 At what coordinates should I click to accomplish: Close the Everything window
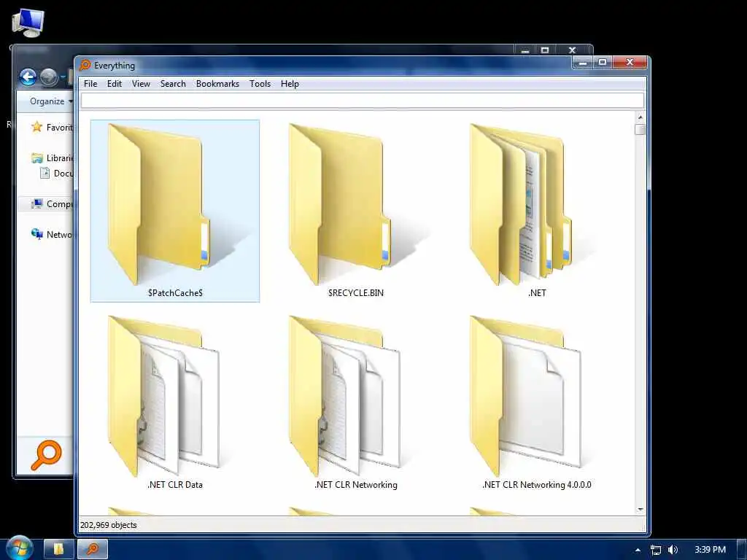coord(630,63)
